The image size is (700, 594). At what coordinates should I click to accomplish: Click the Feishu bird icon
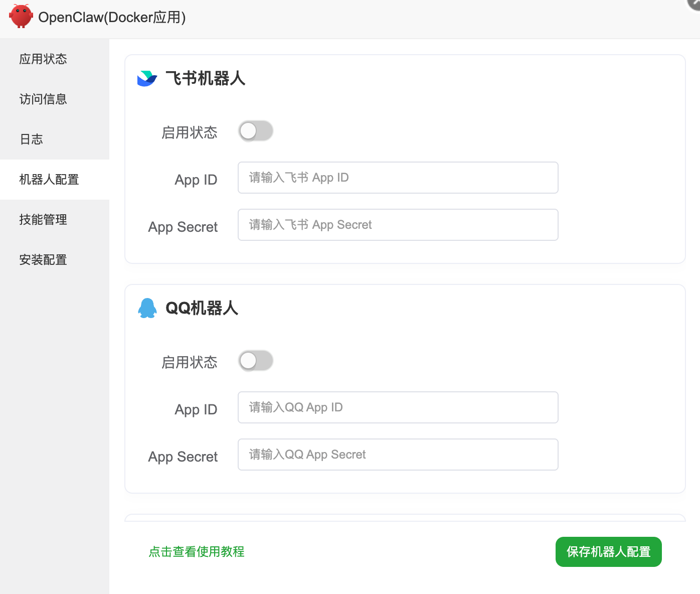click(x=147, y=78)
